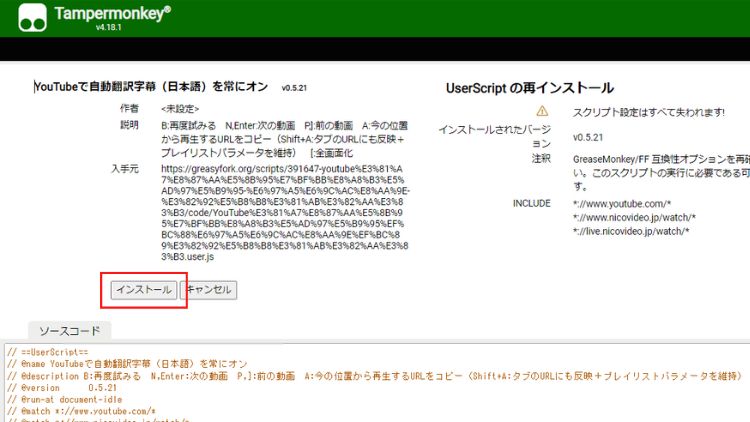Click the greasyfork.org source URL text
Image resolution: width=750 pixels, height=422 pixels.
(x=285, y=213)
